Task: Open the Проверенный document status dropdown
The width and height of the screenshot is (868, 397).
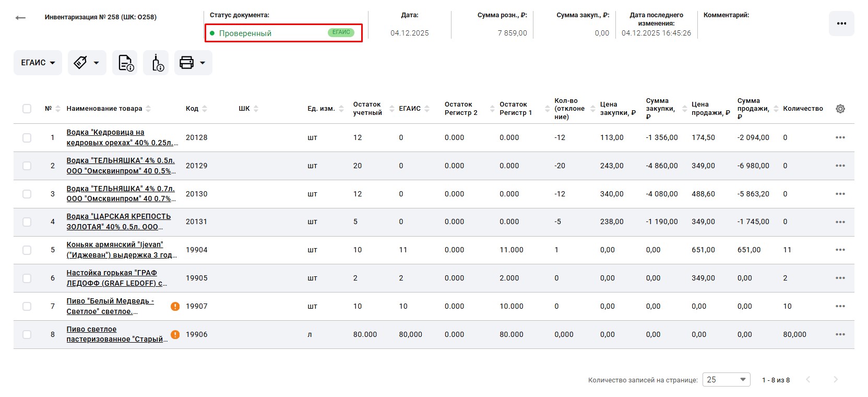Action: click(x=283, y=33)
